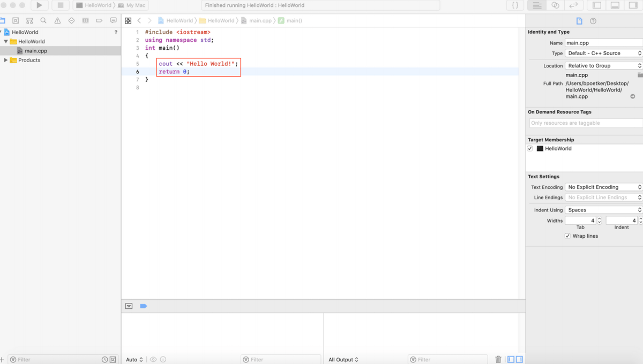Toggle the navigator panel visibility

pos(596,5)
